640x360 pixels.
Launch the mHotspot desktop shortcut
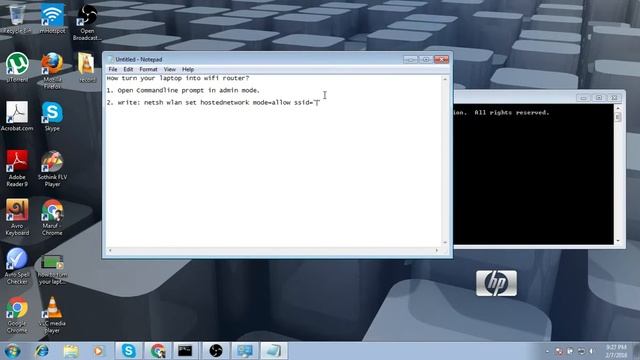coord(52,18)
